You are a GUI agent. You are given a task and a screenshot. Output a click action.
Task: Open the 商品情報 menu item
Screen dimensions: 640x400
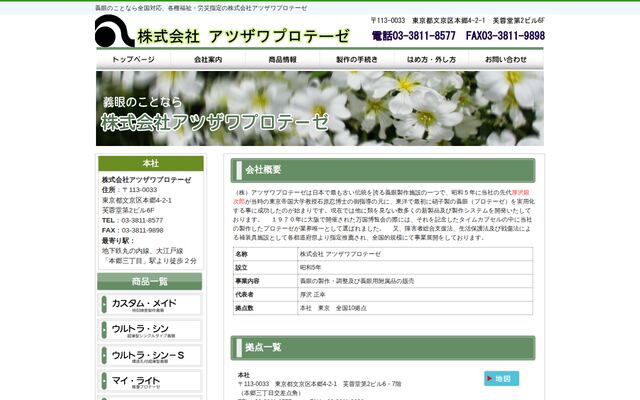pos(282,60)
